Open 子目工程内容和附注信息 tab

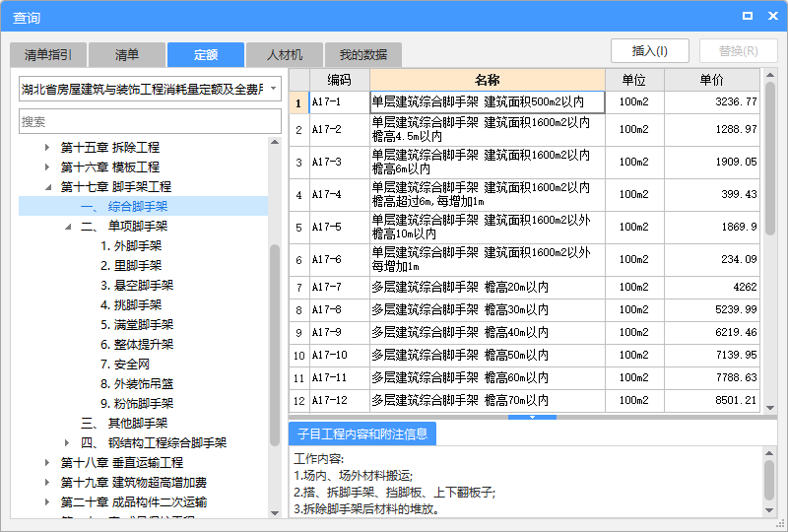click(362, 433)
